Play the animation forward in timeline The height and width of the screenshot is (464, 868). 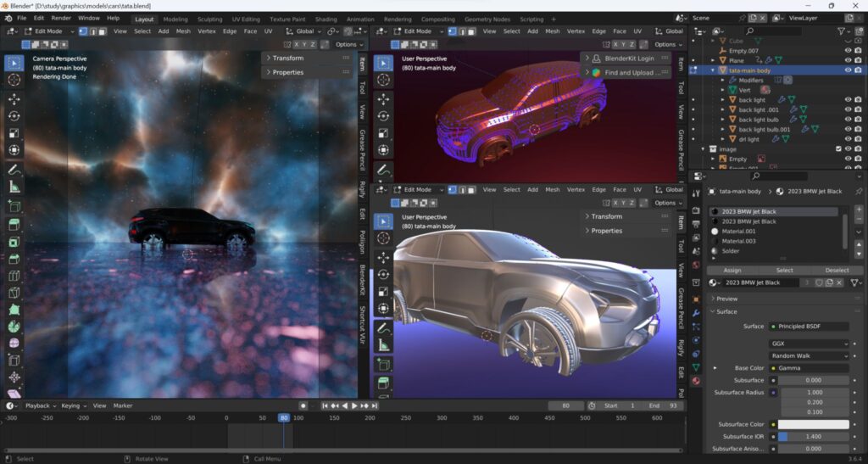click(x=355, y=405)
